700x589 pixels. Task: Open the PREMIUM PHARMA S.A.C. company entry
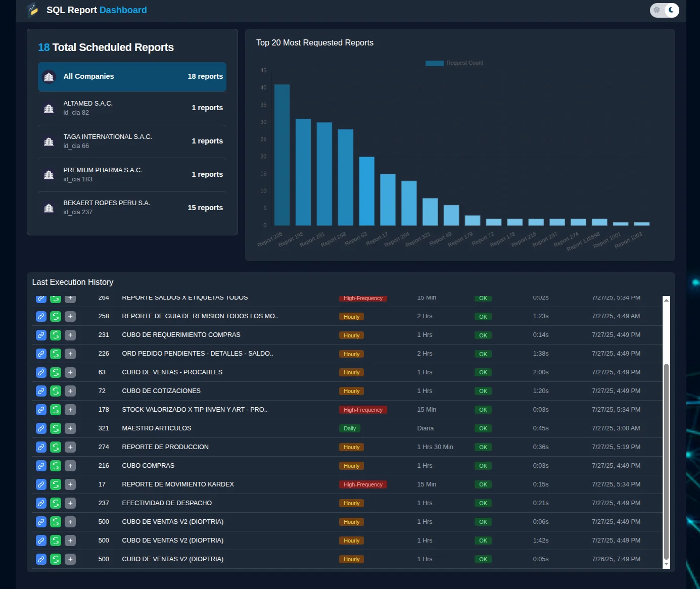[132, 174]
